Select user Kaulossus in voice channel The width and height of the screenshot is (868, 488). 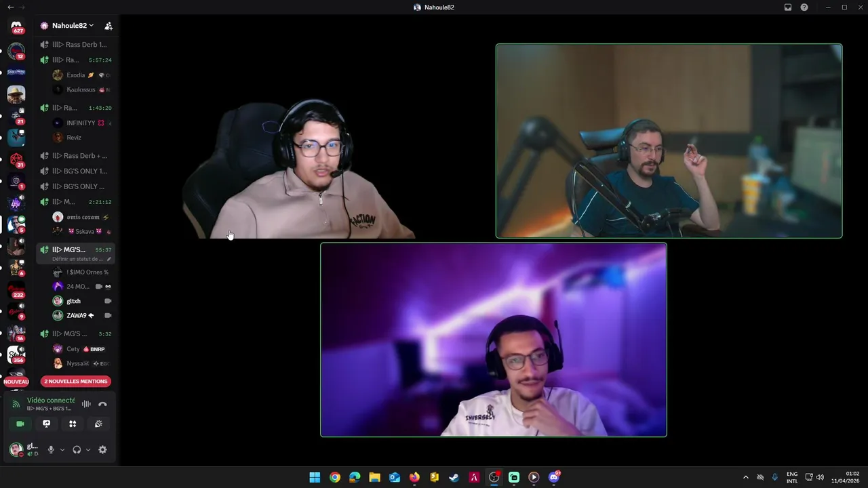tap(81, 89)
